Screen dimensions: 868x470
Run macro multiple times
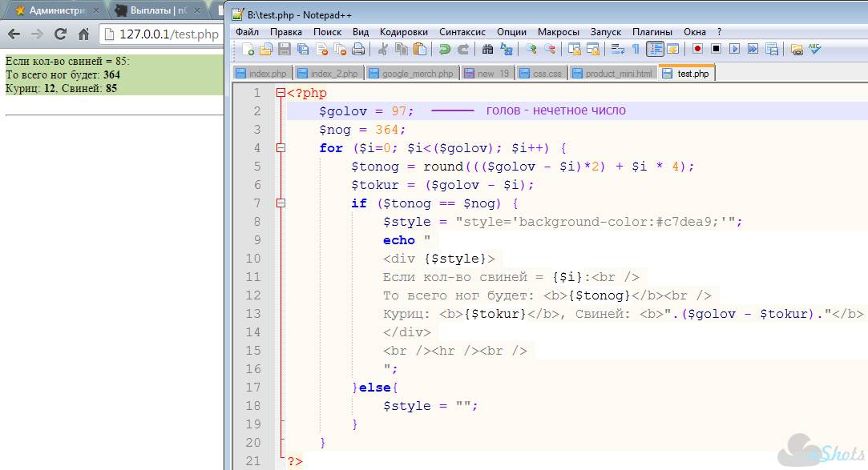tap(753, 49)
